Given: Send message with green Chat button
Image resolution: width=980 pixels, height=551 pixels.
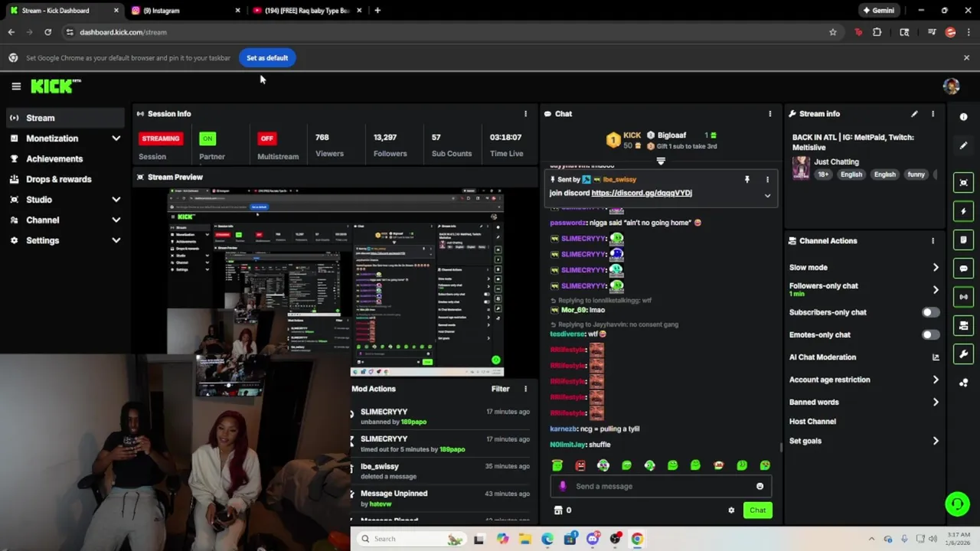Looking at the screenshot, I should point(757,510).
